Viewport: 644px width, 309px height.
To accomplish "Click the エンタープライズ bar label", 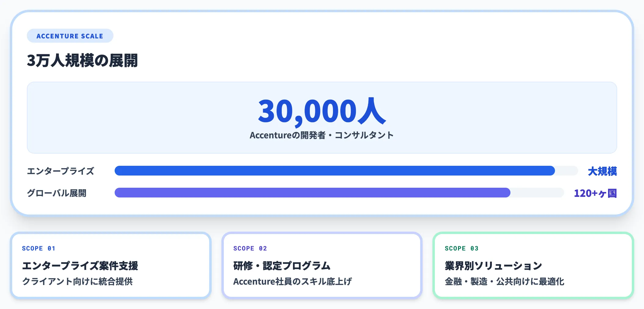I will tap(61, 171).
